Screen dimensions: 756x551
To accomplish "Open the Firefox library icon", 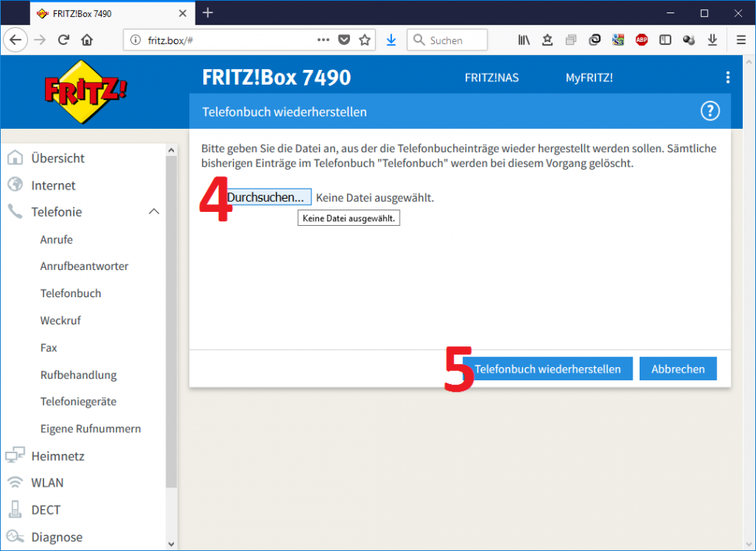I will tap(524, 40).
